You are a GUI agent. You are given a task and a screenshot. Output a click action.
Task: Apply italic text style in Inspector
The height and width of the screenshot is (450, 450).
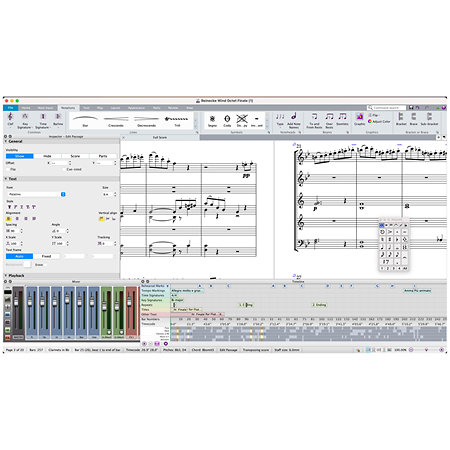pyautogui.click(x=15, y=207)
